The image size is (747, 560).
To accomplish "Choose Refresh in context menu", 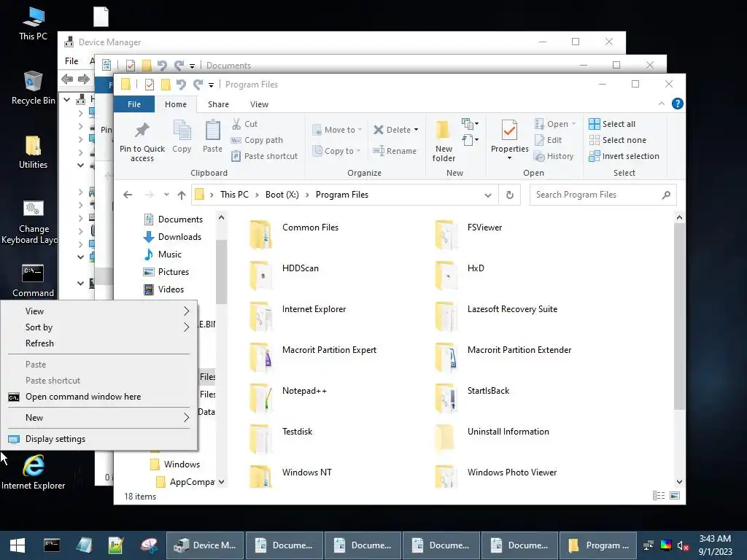I will click(99, 343).
